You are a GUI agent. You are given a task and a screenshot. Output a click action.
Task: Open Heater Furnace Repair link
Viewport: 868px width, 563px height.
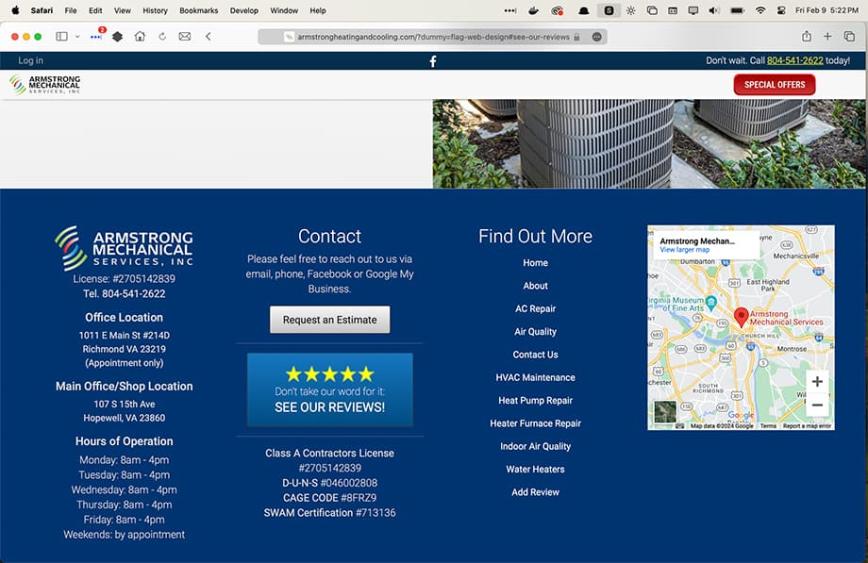[535, 423]
